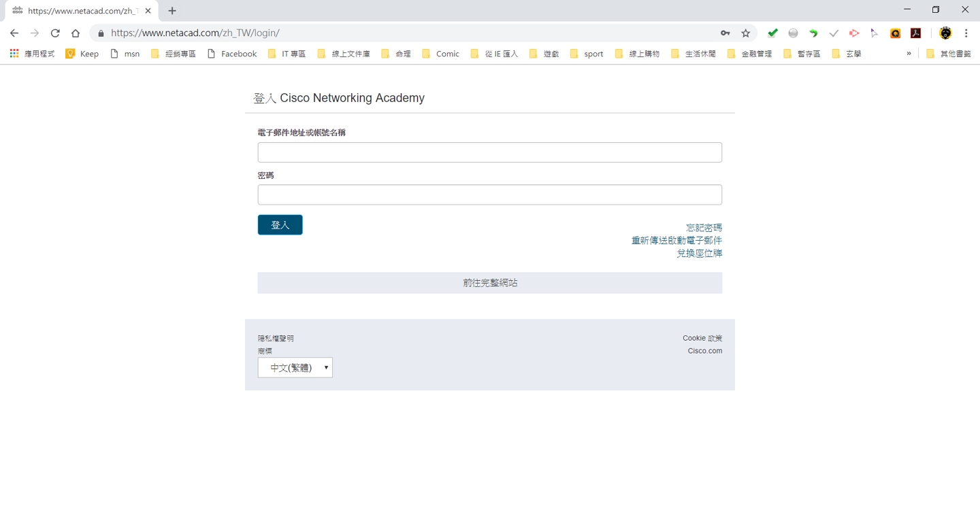Click the browser forward arrow
Screen dimensions: 980x525
[35, 33]
